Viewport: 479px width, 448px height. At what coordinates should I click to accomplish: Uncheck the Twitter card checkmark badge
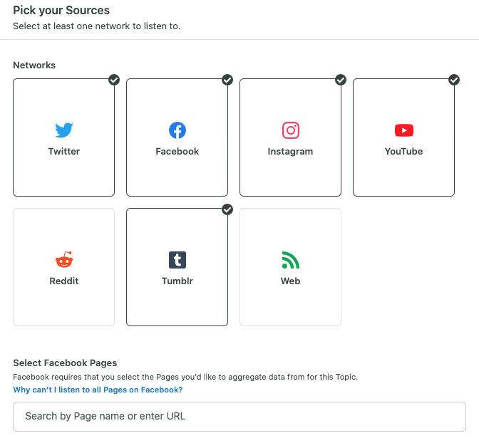pyautogui.click(x=114, y=80)
